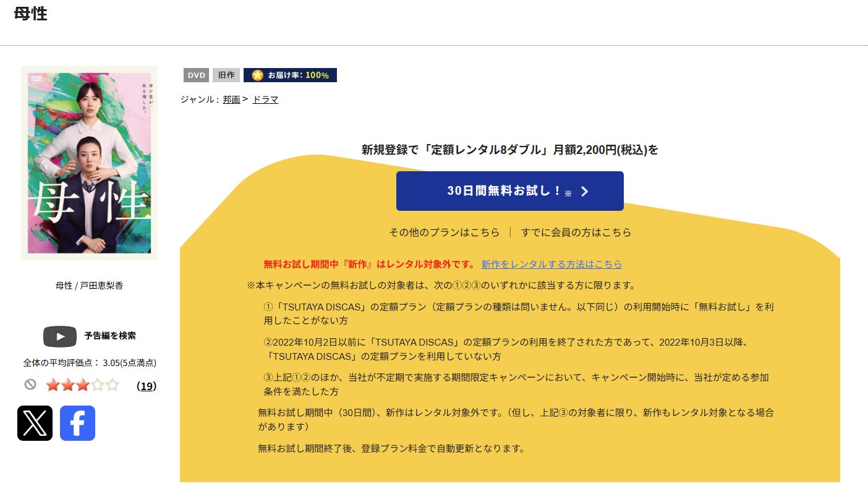Viewport: 868px width, 502px height.
Task: Start the 30日間無料お試し trial
Action: pyautogui.click(x=510, y=191)
